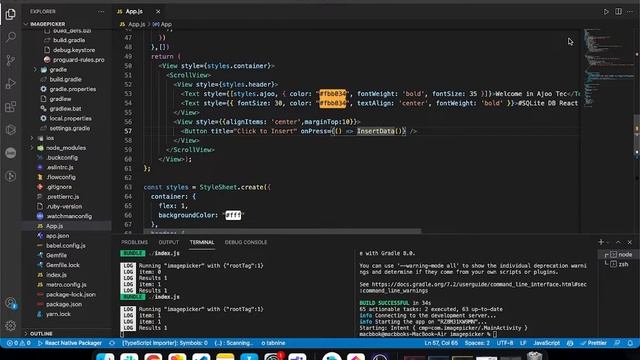Expand the gradle folder
Screen dimensions: 640x360
58,69
